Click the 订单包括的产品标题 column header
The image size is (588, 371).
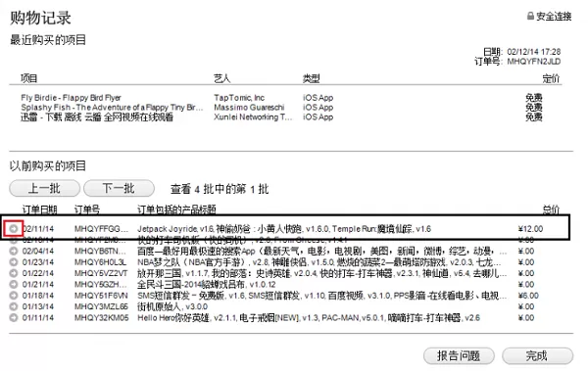[176, 209]
